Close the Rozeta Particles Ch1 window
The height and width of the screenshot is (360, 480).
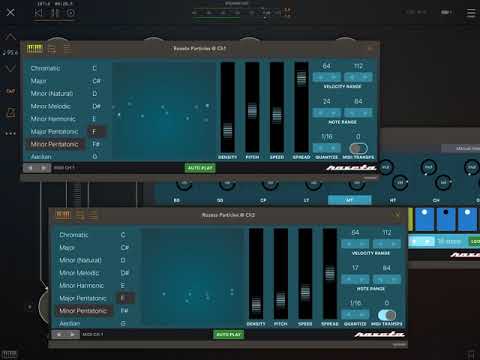(x=370, y=49)
